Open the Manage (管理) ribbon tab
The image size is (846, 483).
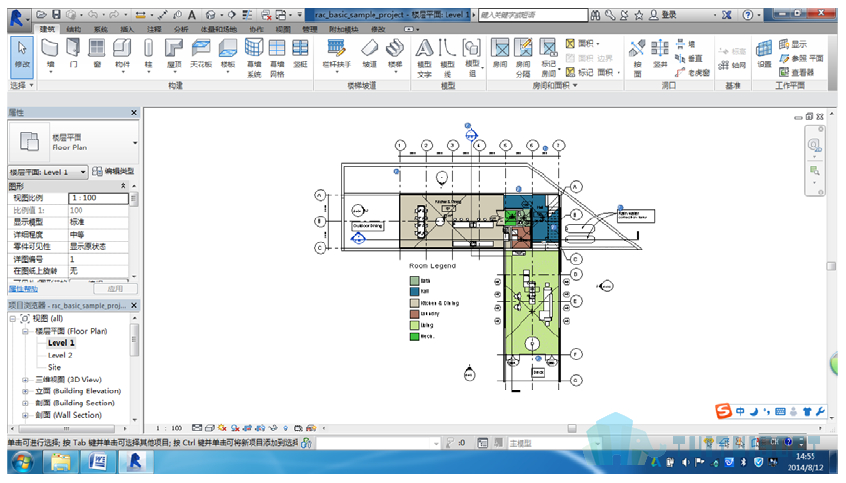click(310, 29)
